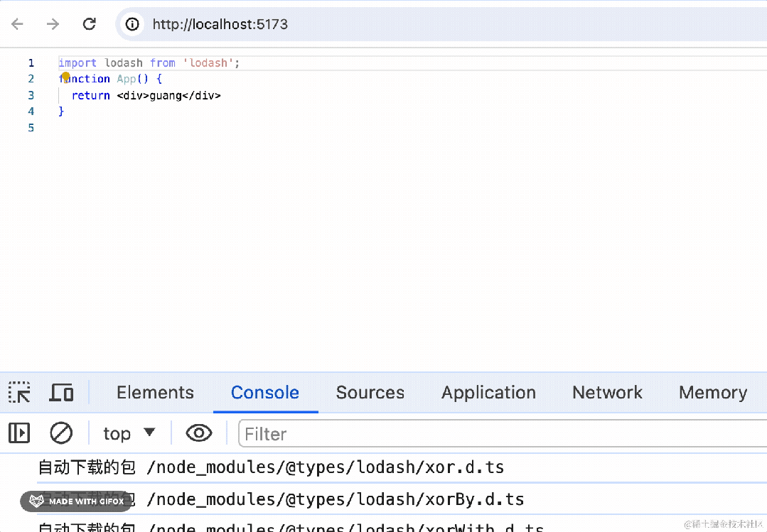Open the Elements tab
The height and width of the screenshot is (532, 767).
(155, 392)
